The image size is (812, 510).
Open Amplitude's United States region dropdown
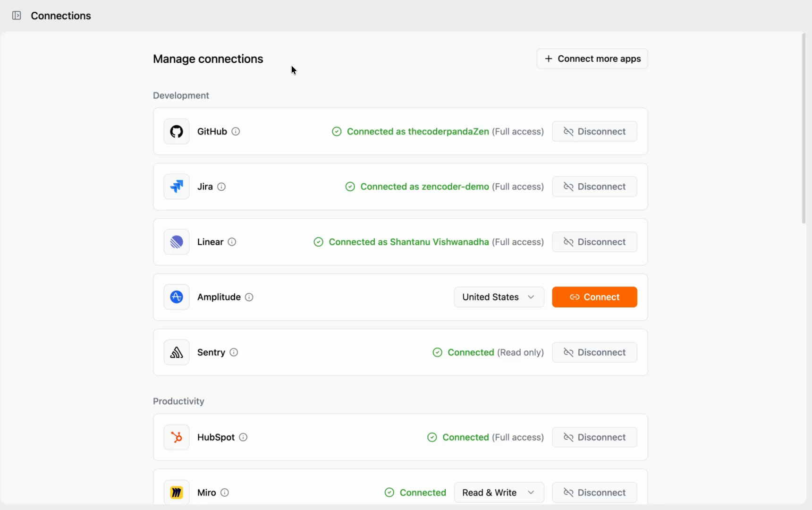499,297
